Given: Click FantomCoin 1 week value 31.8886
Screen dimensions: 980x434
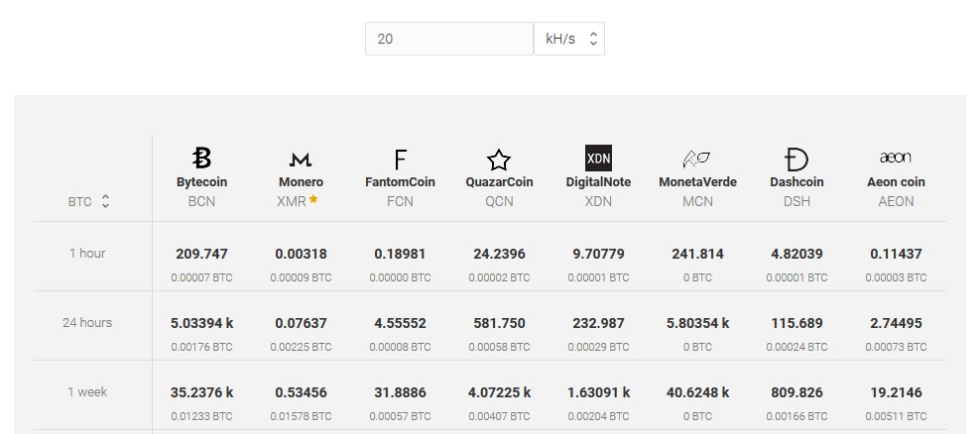Looking at the screenshot, I should 400,392.
